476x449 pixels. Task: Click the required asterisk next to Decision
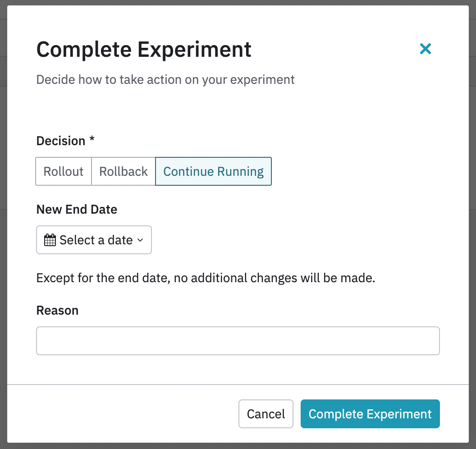92,140
